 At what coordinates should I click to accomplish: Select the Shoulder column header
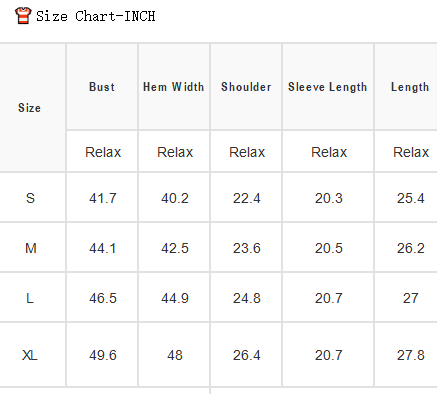[x=246, y=87]
